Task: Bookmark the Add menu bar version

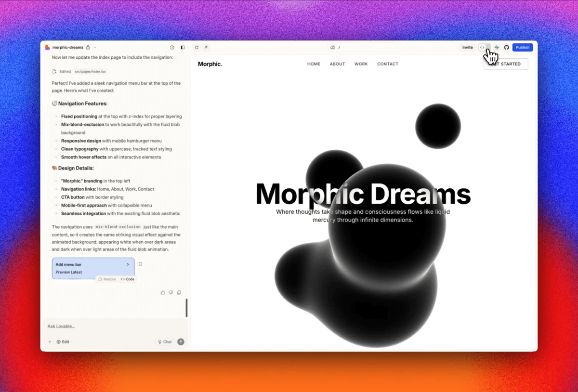Action: 141,264
